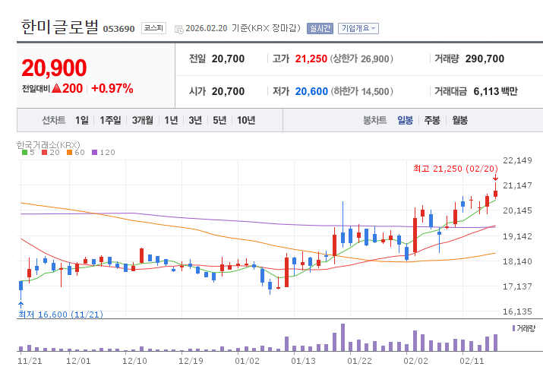
Task: Click the volume value 290,700
Action: tap(485, 58)
